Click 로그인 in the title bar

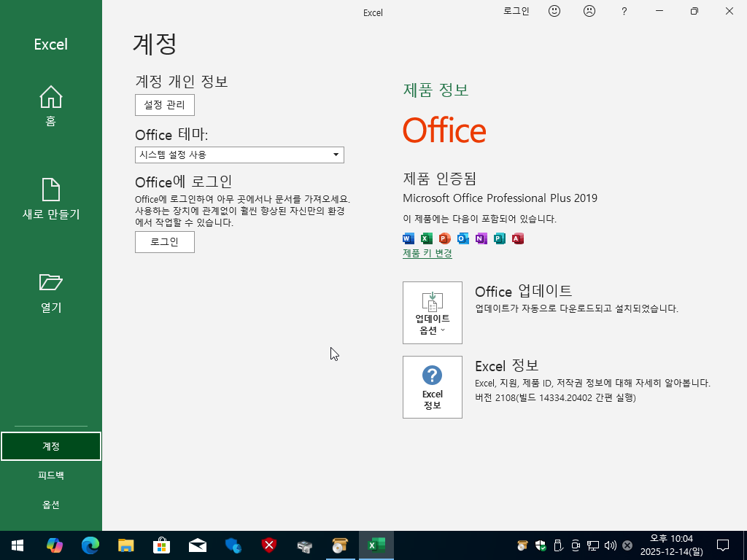coord(516,11)
